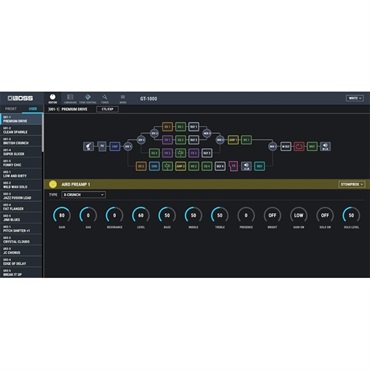Toggle the Gain SW LOW control
This screenshot has height=370, width=370.
299,215
